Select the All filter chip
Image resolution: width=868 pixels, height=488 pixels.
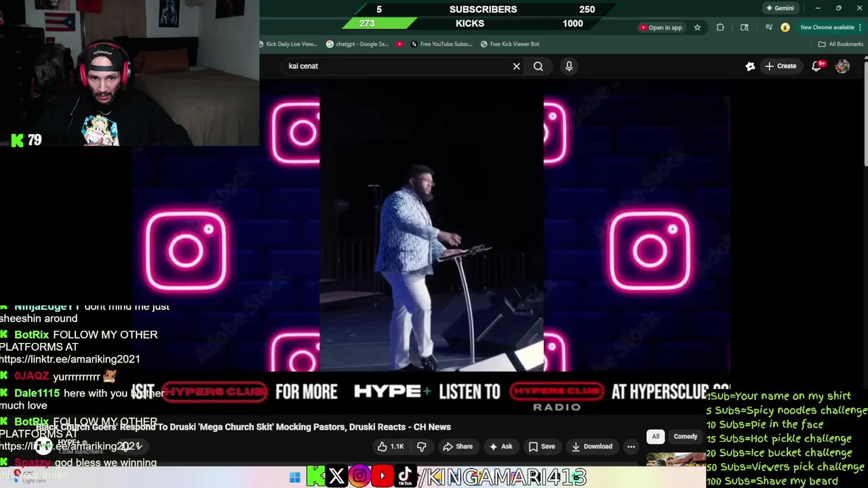pos(655,436)
